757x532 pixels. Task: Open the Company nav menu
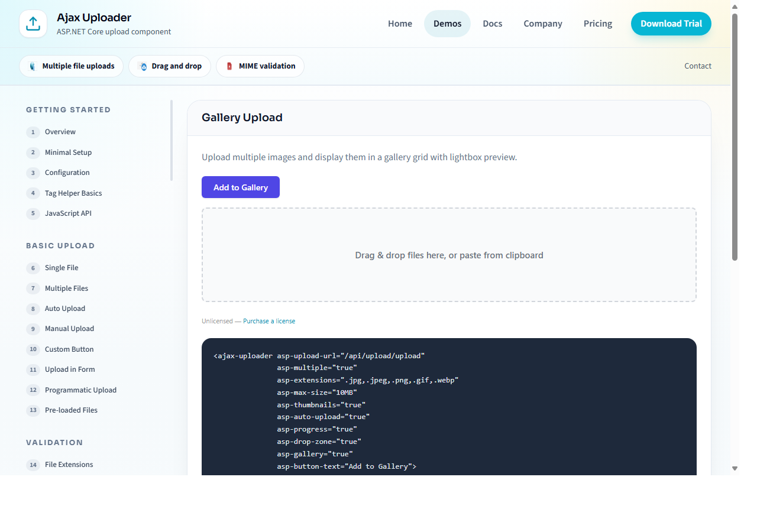coord(543,24)
